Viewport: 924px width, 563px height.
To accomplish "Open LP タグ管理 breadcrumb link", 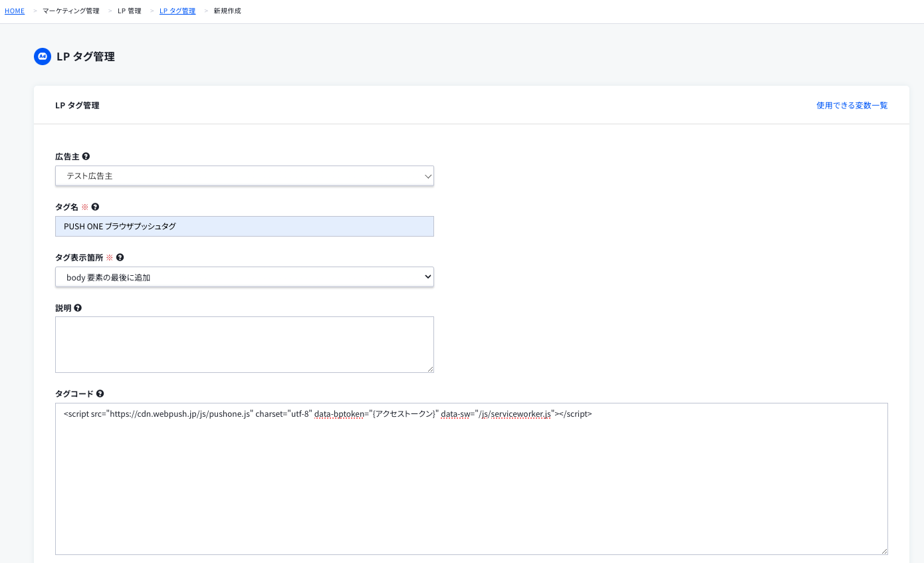I will pos(177,11).
